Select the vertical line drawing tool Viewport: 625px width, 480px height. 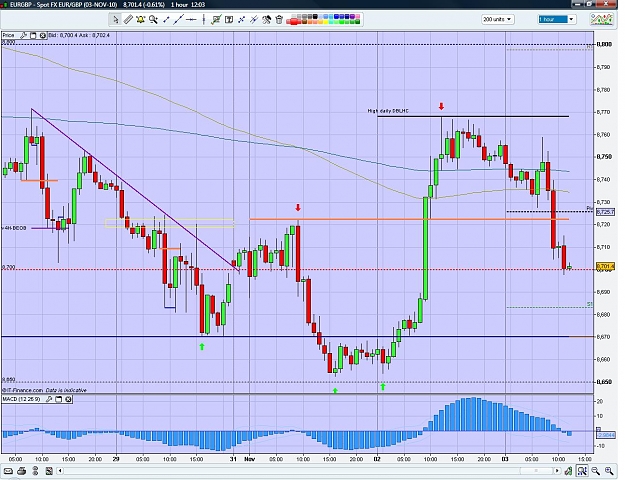pyautogui.click(x=204, y=19)
